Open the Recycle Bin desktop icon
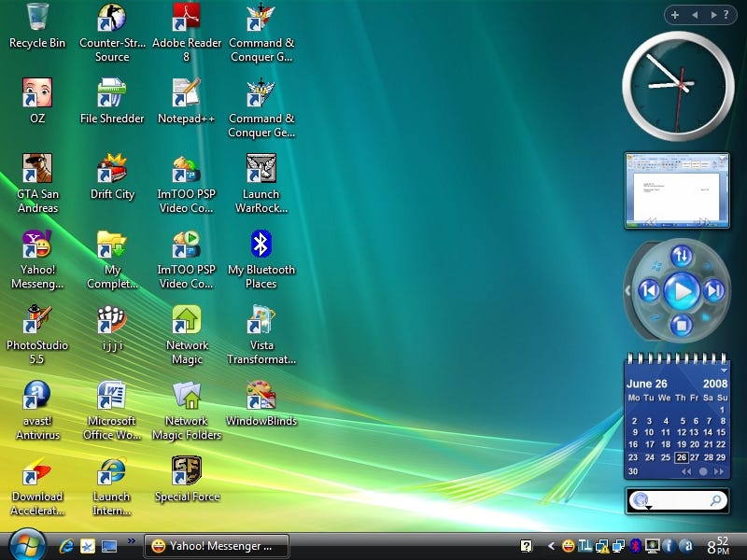 click(37, 18)
